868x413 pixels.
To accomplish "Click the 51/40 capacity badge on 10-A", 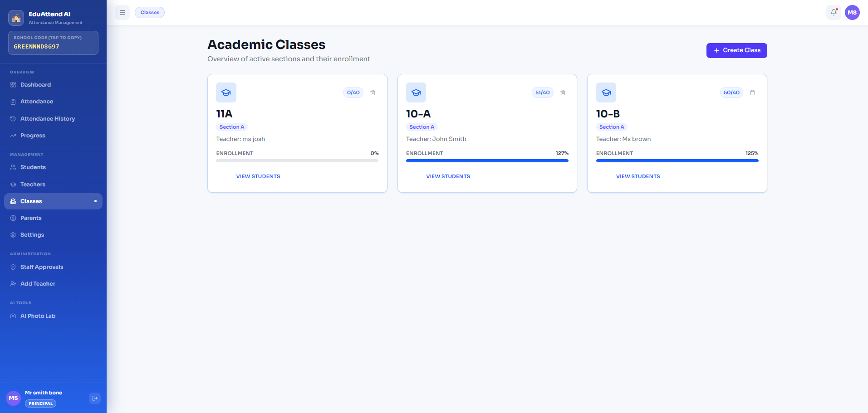I will coord(542,92).
